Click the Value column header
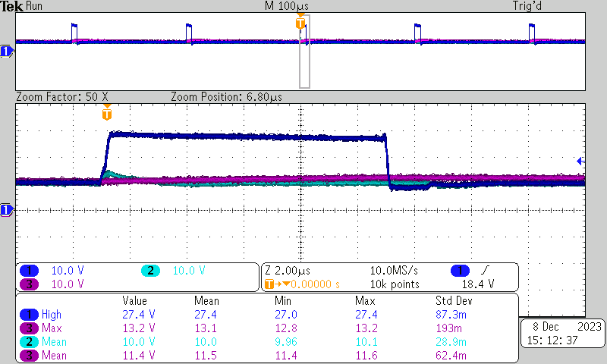607x364 pixels. click(x=134, y=300)
